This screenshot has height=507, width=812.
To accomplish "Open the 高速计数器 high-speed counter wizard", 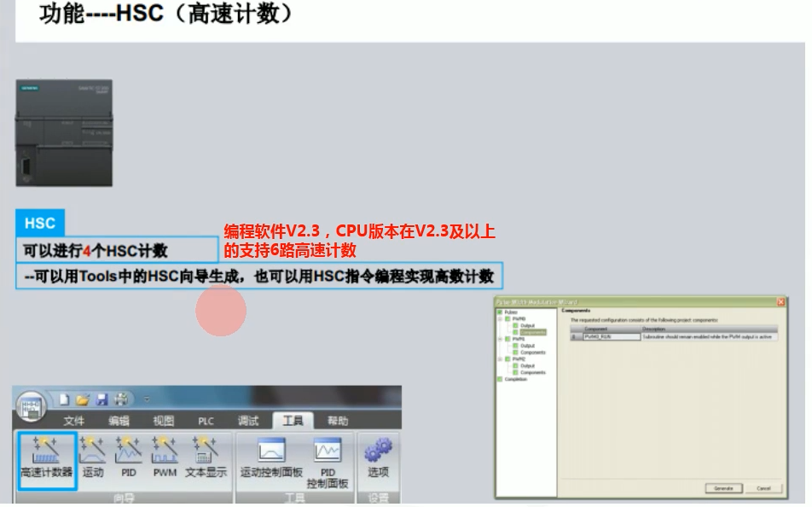I will pyautogui.click(x=47, y=460).
